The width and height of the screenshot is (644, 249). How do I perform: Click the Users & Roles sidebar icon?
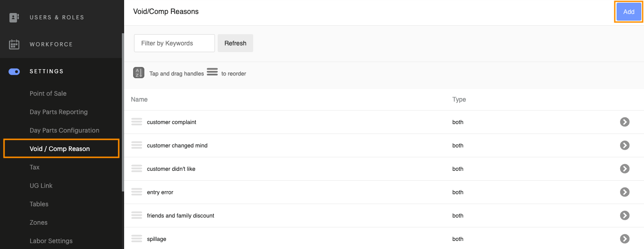14,18
